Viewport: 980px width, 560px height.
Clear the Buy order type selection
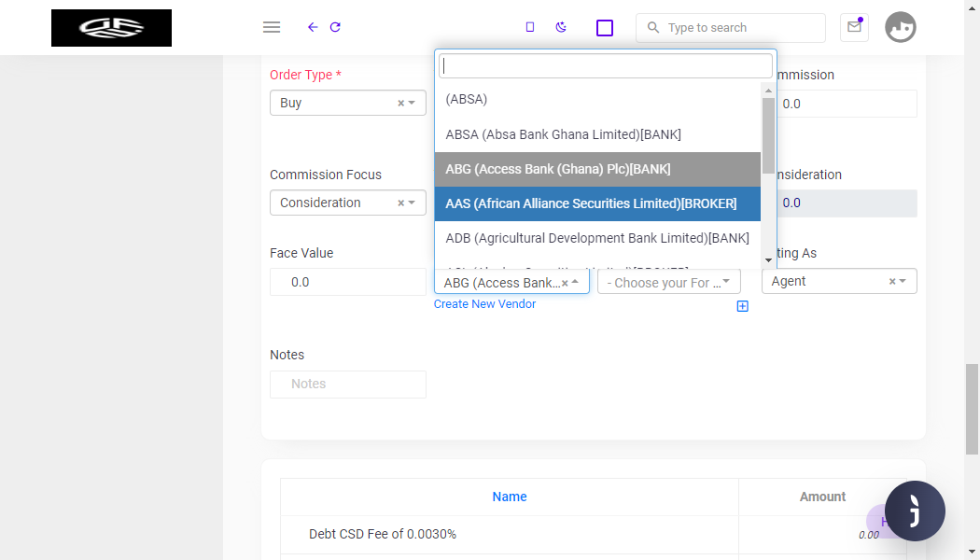point(401,103)
